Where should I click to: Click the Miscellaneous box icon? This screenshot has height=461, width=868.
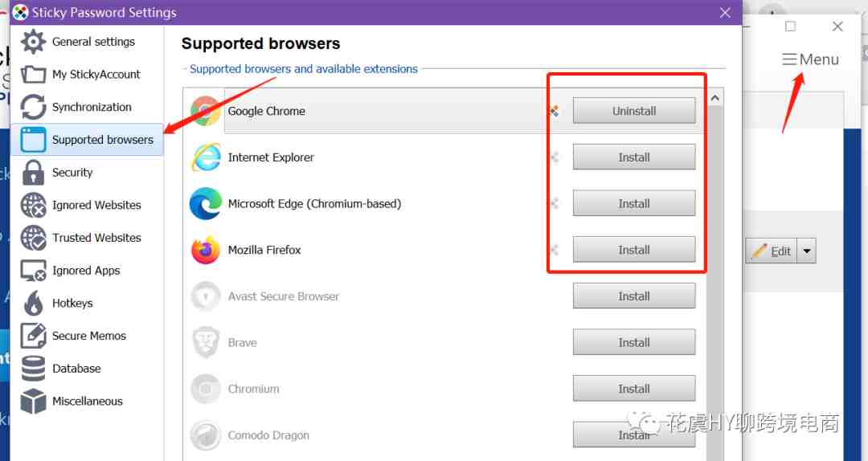pyautogui.click(x=33, y=401)
